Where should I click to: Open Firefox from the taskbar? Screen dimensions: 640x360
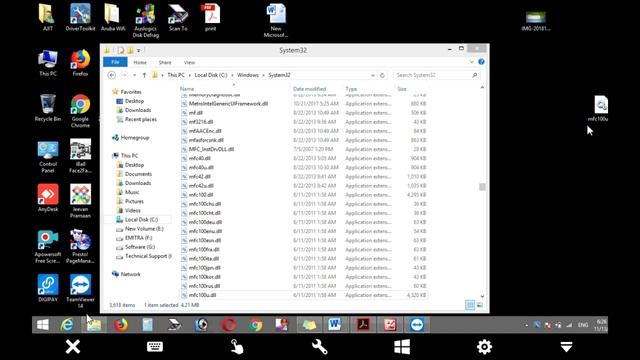(121, 325)
